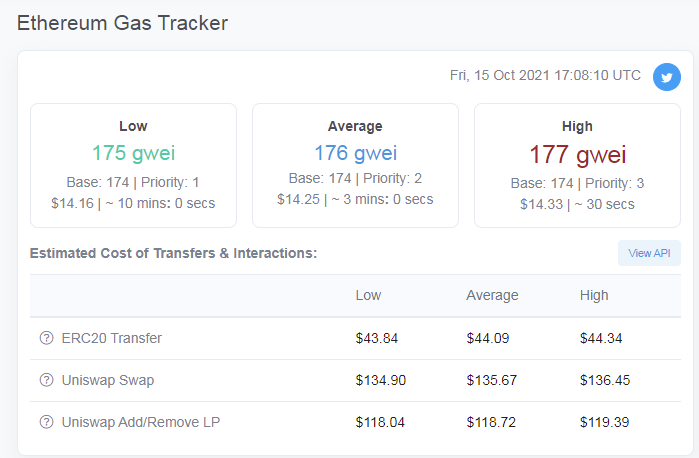Open the View API button
The height and width of the screenshot is (458, 699).
click(649, 253)
